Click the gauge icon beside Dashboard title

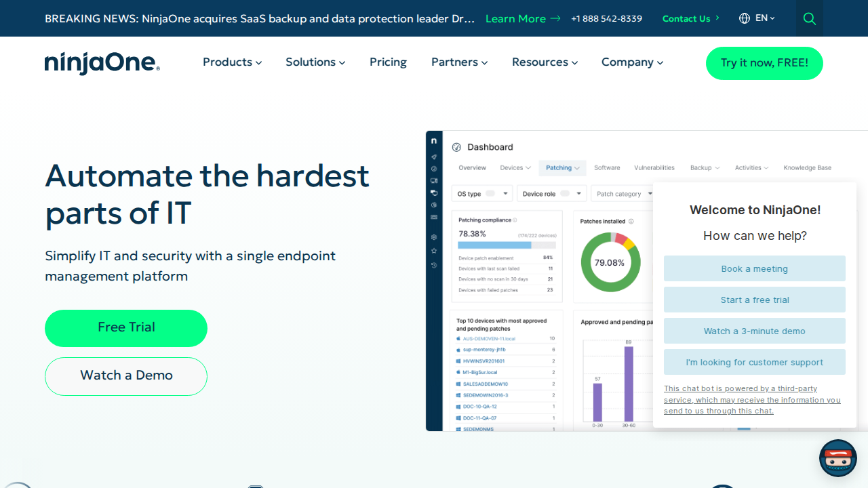[456, 147]
